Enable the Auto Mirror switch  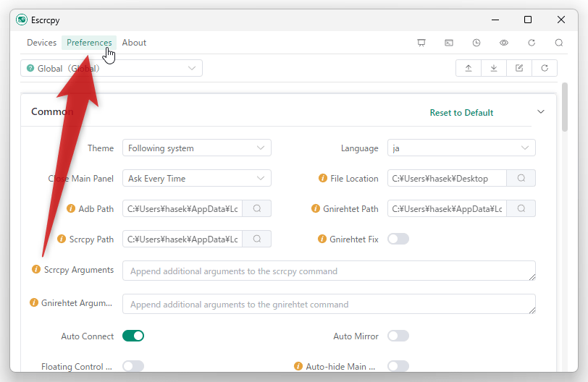[398, 336]
